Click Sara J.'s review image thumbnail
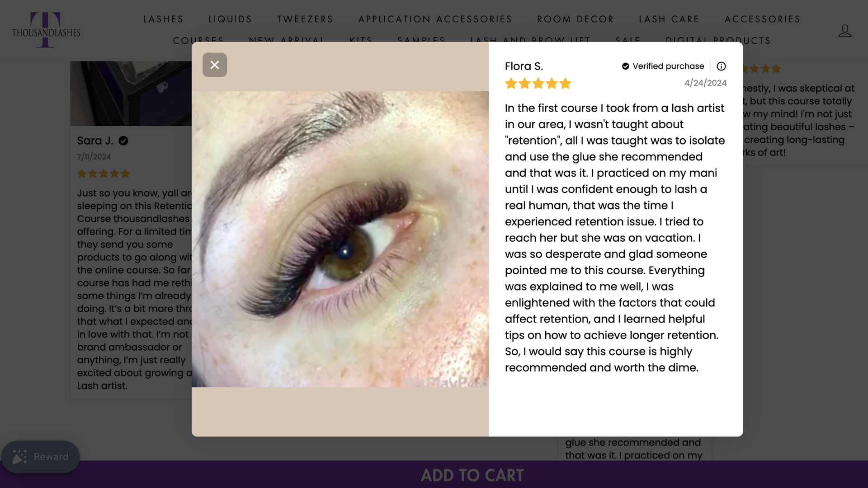The width and height of the screenshot is (868, 488). coord(131,94)
